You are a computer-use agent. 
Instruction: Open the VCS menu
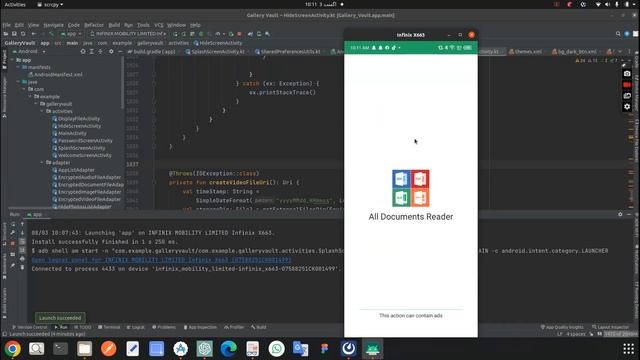coord(159,25)
